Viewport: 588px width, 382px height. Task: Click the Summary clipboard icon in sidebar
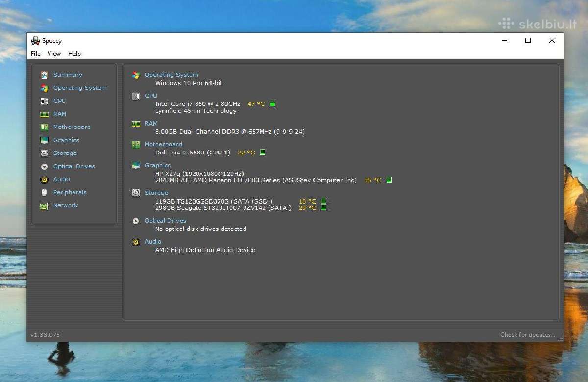(44, 75)
